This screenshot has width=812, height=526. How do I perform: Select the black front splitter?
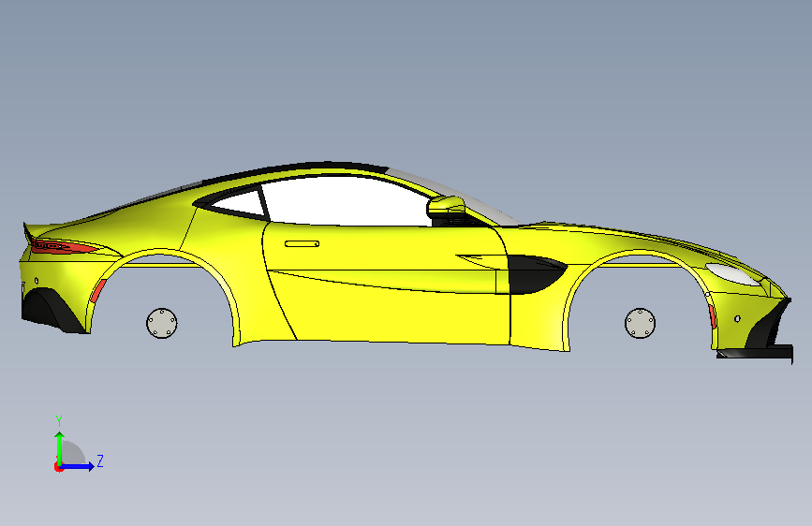pos(755,353)
